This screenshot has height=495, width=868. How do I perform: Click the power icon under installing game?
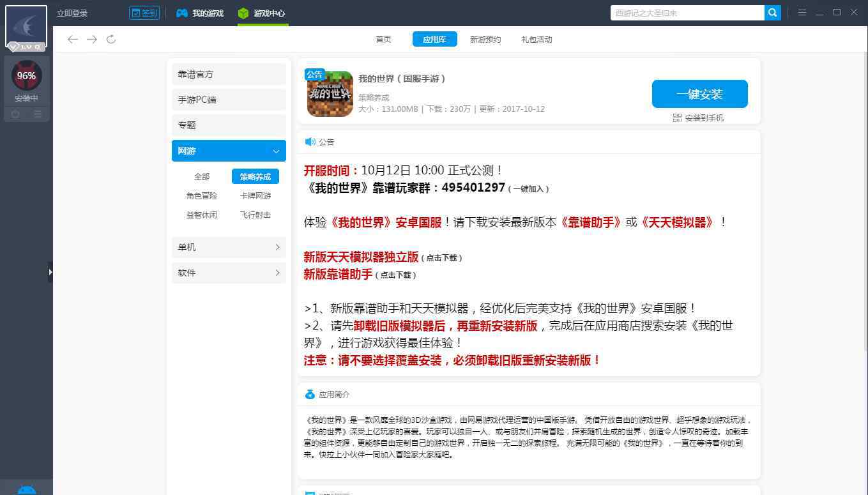pyautogui.click(x=16, y=114)
